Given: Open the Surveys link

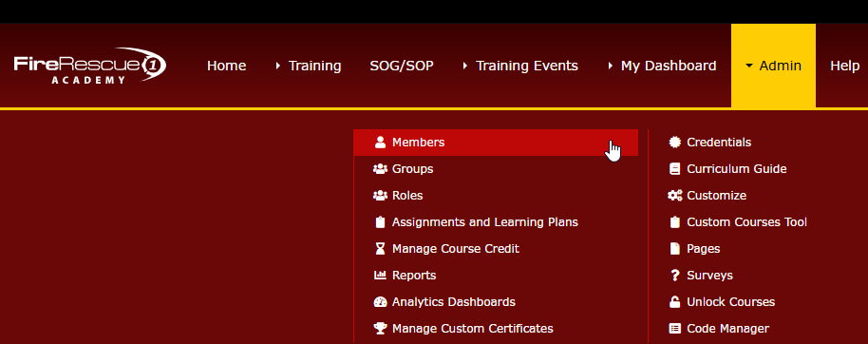Looking at the screenshot, I should [709, 276].
